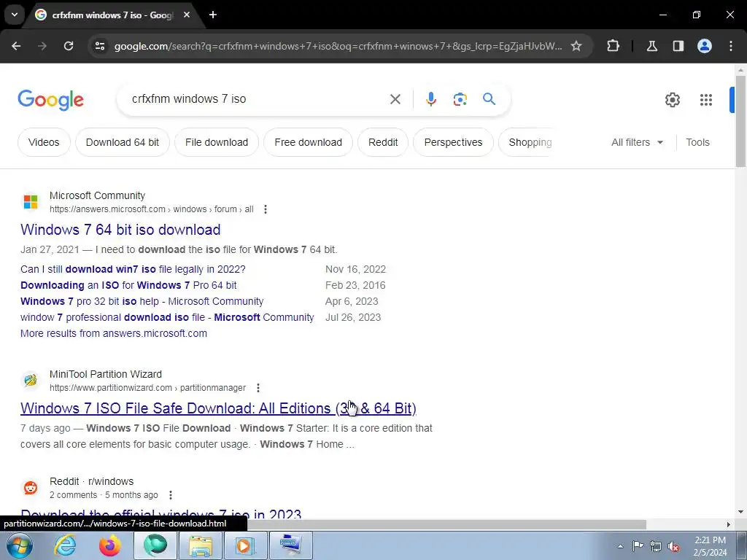
Task: Click the address bar URL
Action: [338, 46]
